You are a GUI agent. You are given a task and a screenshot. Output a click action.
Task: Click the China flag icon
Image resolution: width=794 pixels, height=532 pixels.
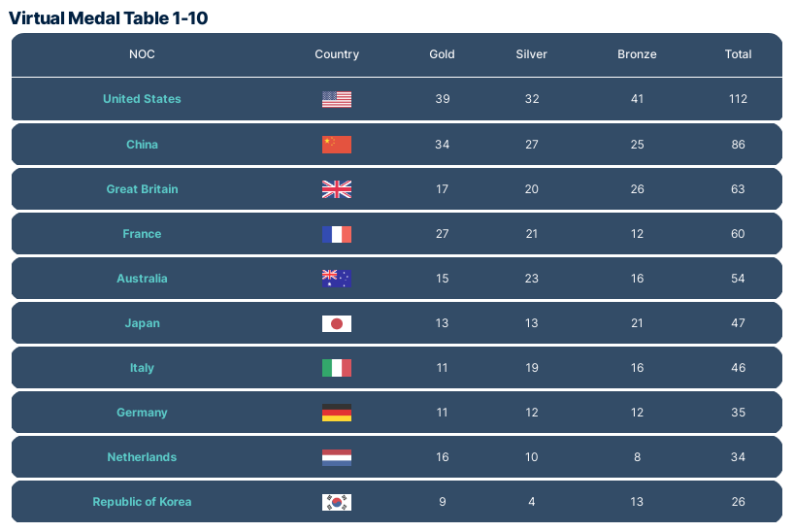point(337,145)
